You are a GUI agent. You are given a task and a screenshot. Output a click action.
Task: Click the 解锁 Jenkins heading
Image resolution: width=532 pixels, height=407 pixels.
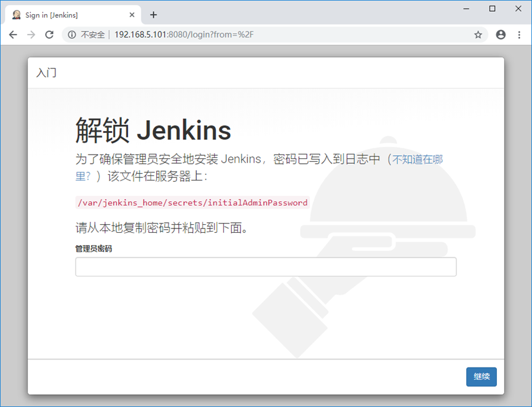153,130
